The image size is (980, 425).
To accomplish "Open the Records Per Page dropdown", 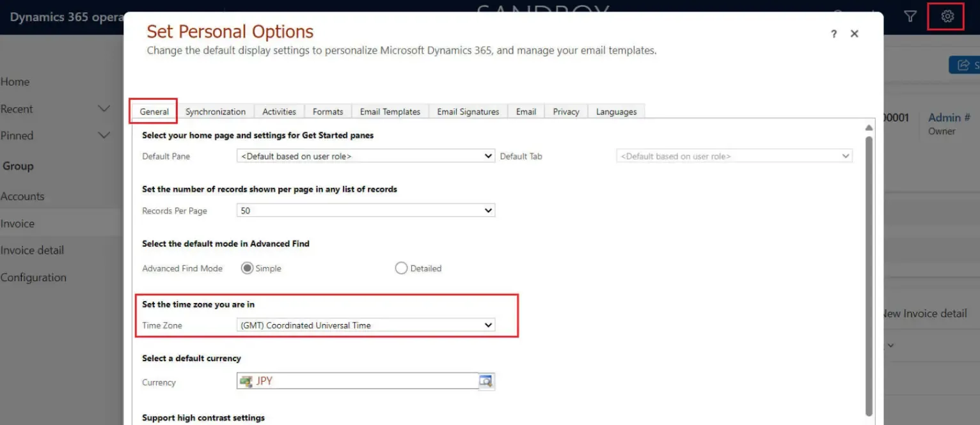I will tap(365, 210).
